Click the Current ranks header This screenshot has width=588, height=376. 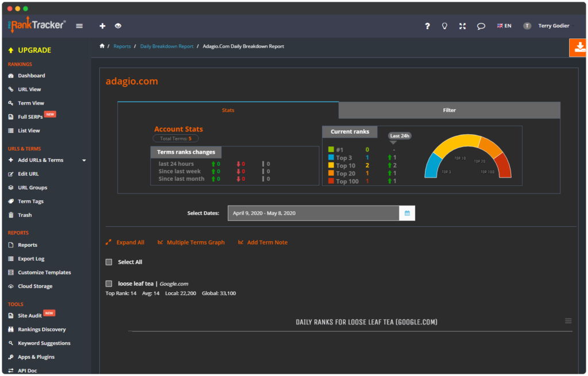(x=350, y=131)
